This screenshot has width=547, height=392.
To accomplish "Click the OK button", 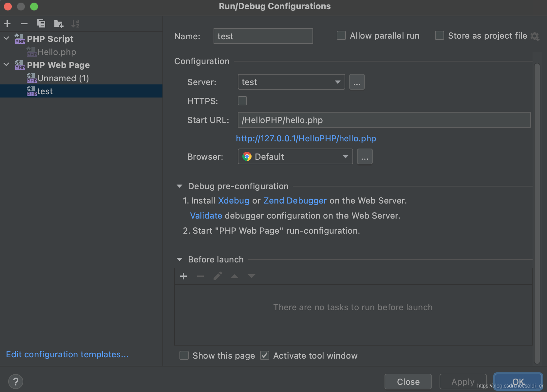I will click(518, 382).
